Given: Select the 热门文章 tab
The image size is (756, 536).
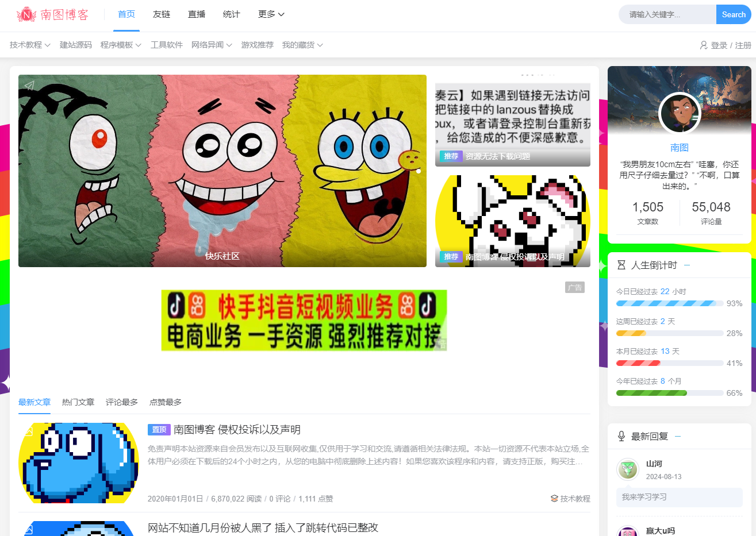Looking at the screenshot, I should pos(78,402).
